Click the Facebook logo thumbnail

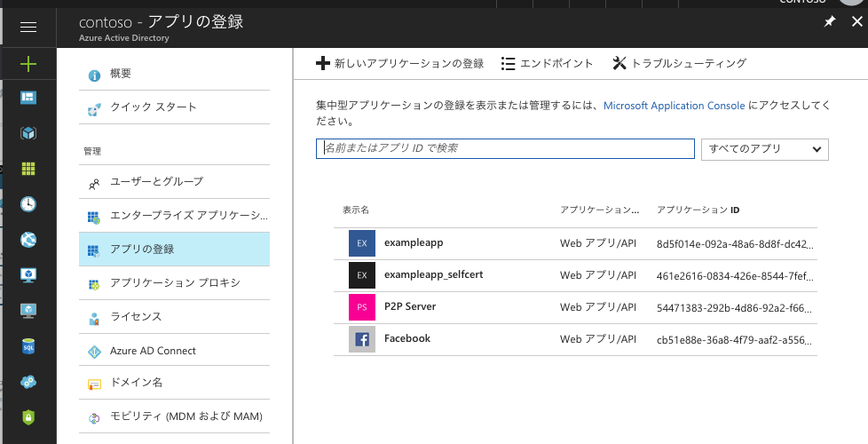[x=362, y=339]
